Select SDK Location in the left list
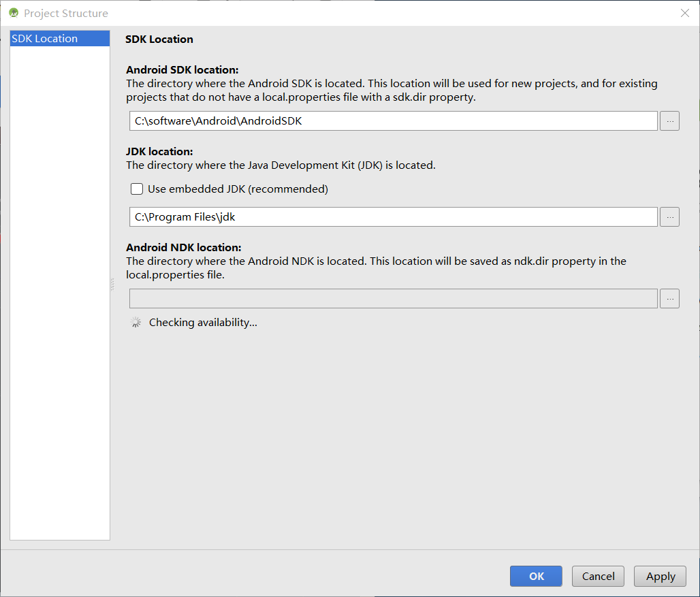This screenshot has width=700, height=597. tap(60, 38)
